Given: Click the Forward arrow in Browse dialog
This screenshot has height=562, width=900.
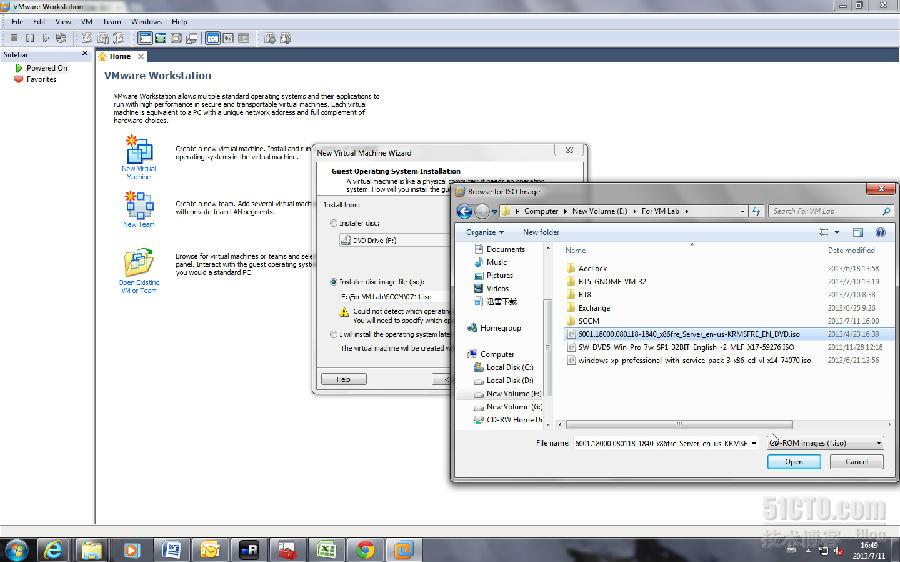Looking at the screenshot, I should point(482,211).
